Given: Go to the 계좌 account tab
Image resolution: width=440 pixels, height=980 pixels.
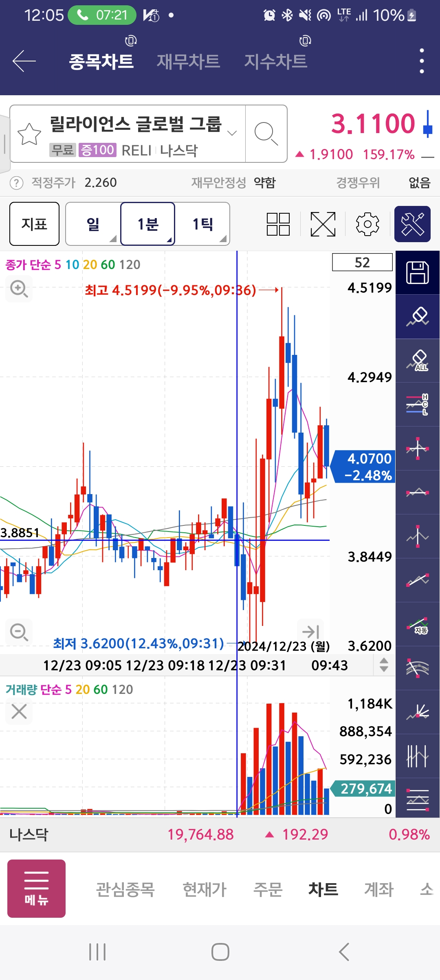Looking at the screenshot, I should pyautogui.click(x=379, y=889).
